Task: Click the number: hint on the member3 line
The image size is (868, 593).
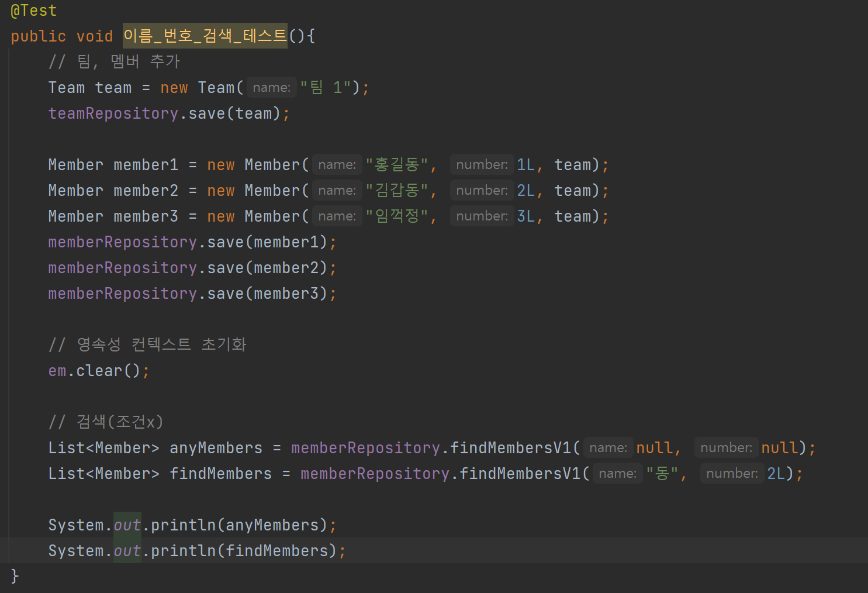Action: pyautogui.click(x=482, y=216)
